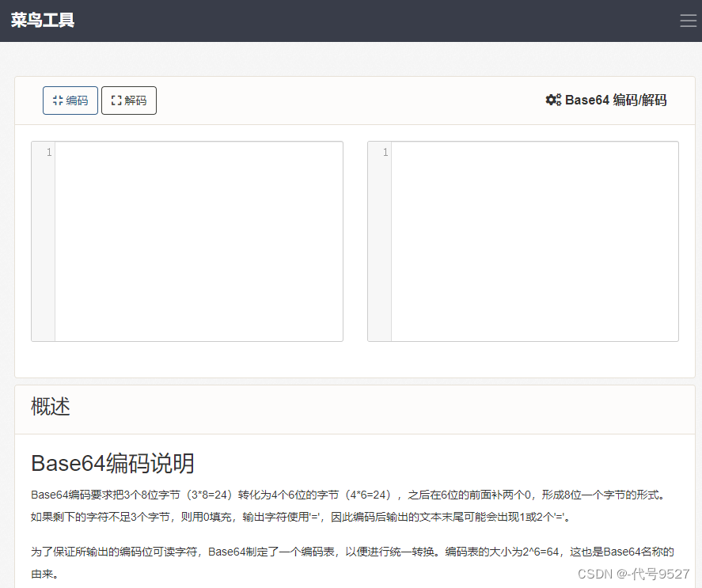
Task: Click the paragraph starting with 为了保证所输出的编码
Action: click(348, 561)
